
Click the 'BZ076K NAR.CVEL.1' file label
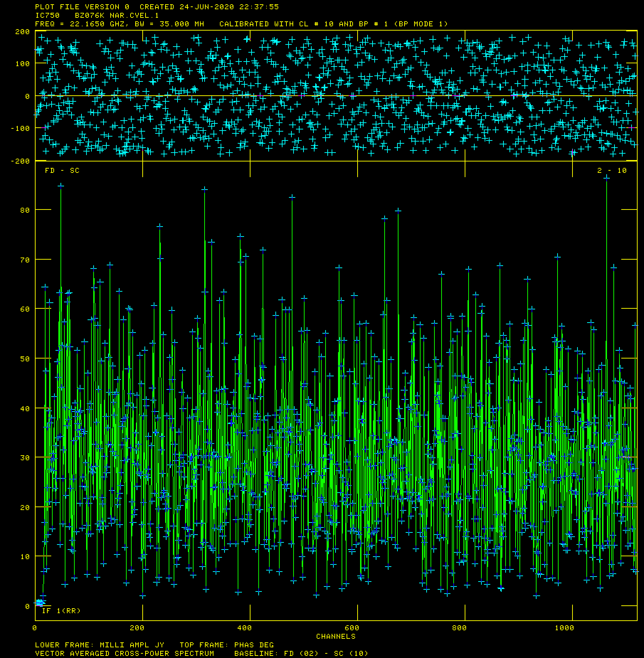tap(117, 15)
